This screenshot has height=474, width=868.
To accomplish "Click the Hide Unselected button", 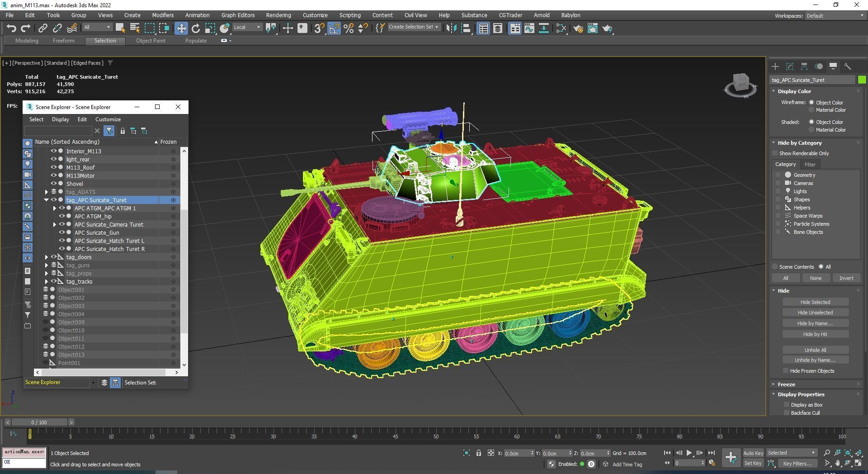I will pyautogui.click(x=815, y=313).
